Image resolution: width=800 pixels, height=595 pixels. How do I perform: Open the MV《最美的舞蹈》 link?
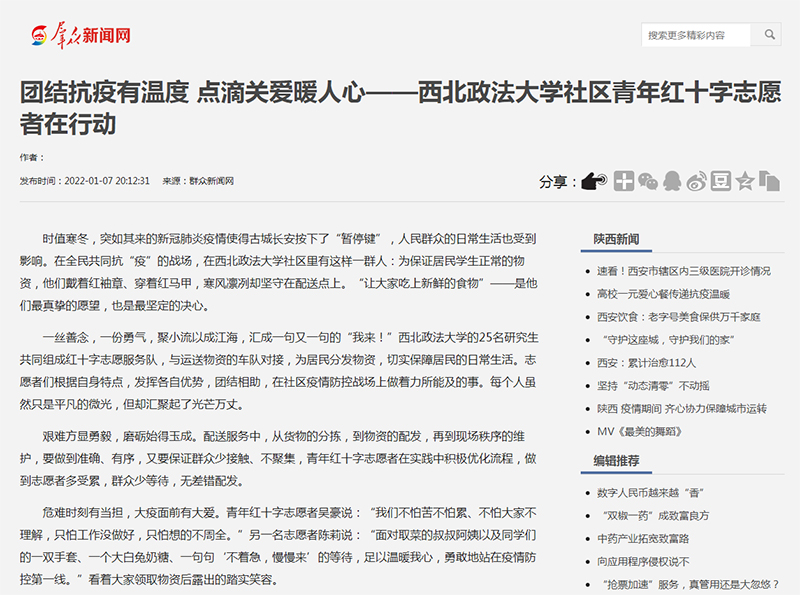646,432
